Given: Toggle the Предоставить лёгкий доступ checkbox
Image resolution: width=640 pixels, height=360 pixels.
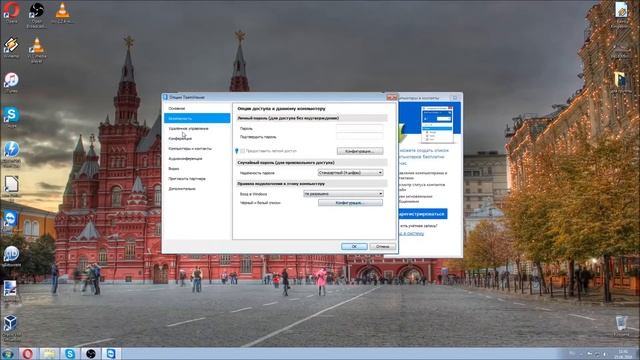Looking at the screenshot, I should [242, 151].
